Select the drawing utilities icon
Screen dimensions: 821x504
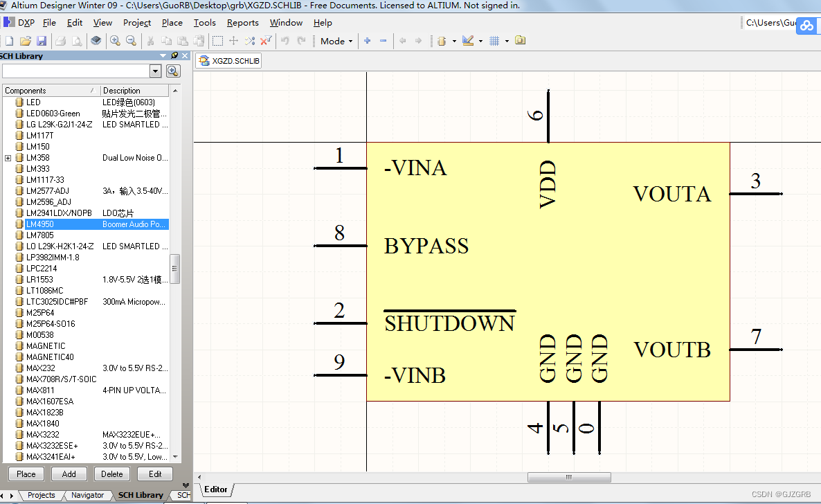tap(469, 41)
